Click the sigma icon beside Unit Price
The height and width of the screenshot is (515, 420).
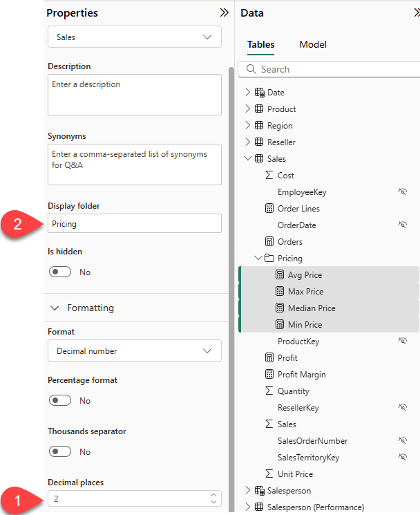269,474
